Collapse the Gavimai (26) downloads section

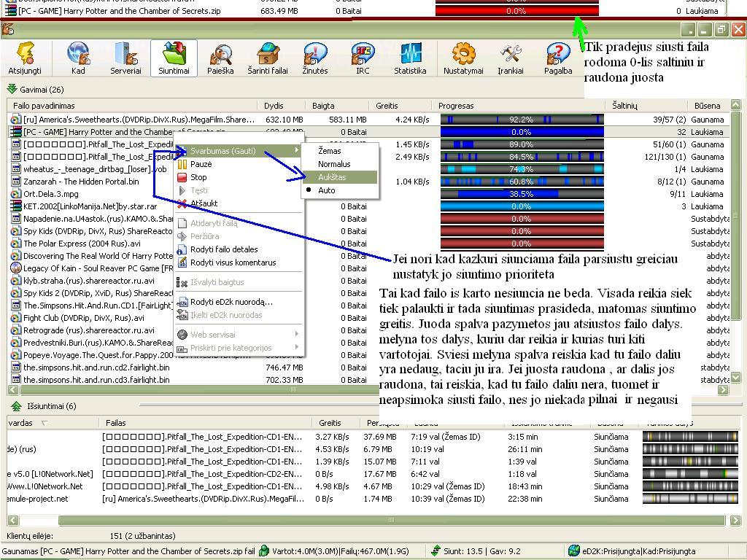coord(12,90)
